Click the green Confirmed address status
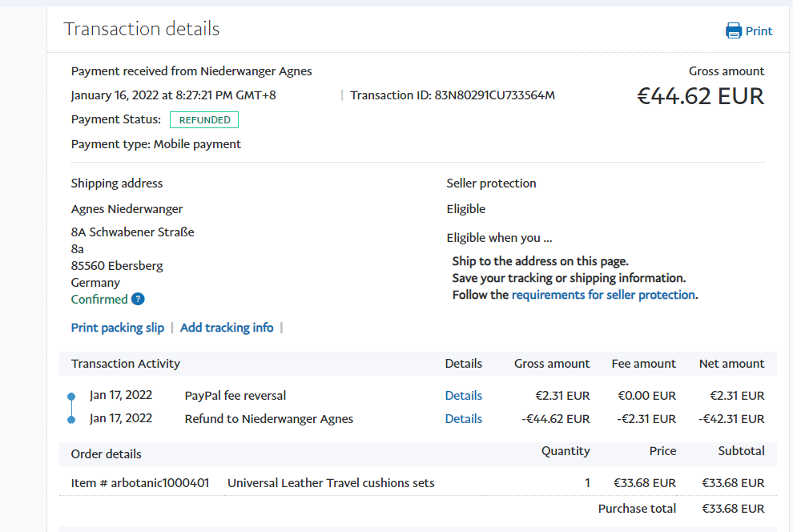793x532 pixels. click(99, 299)
